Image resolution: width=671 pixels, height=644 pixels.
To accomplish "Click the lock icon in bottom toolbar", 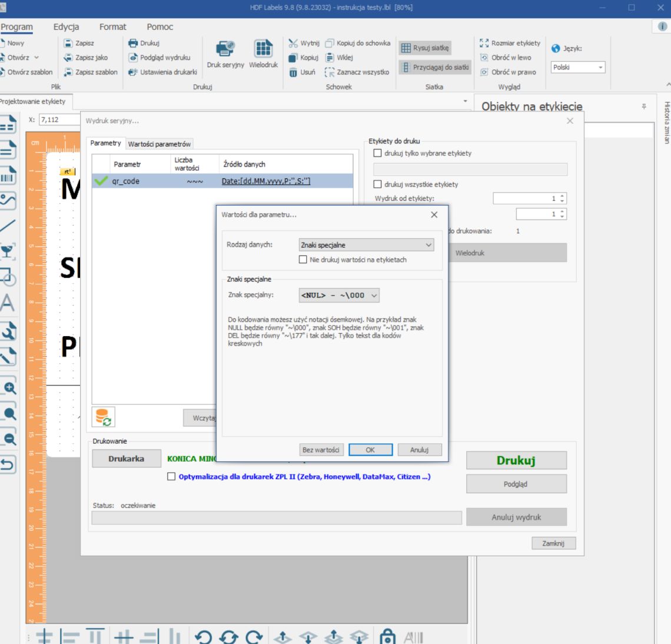I will (388, 637).
